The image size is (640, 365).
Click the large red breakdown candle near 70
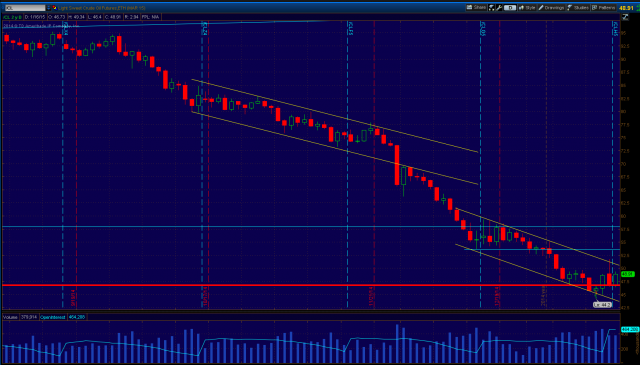pos(397,165)
